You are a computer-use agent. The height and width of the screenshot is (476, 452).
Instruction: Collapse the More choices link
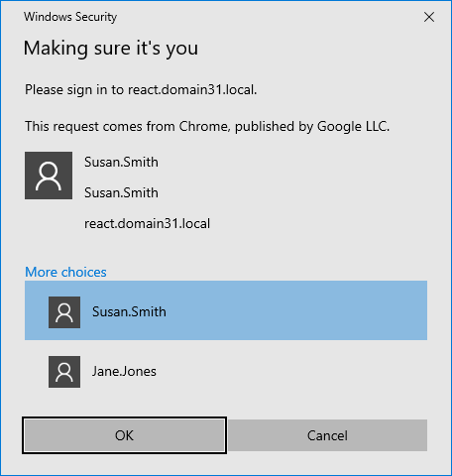tap(65, 272)
